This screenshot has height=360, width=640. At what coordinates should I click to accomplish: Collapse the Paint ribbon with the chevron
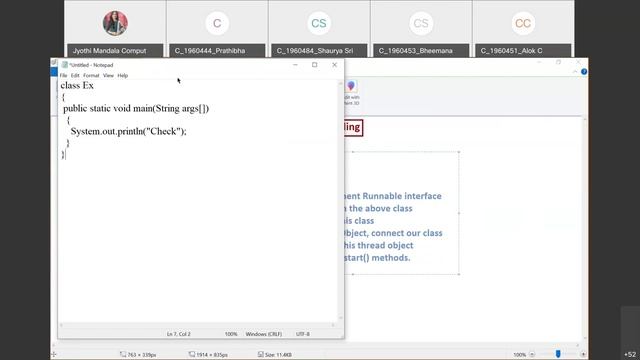[575, 71]
